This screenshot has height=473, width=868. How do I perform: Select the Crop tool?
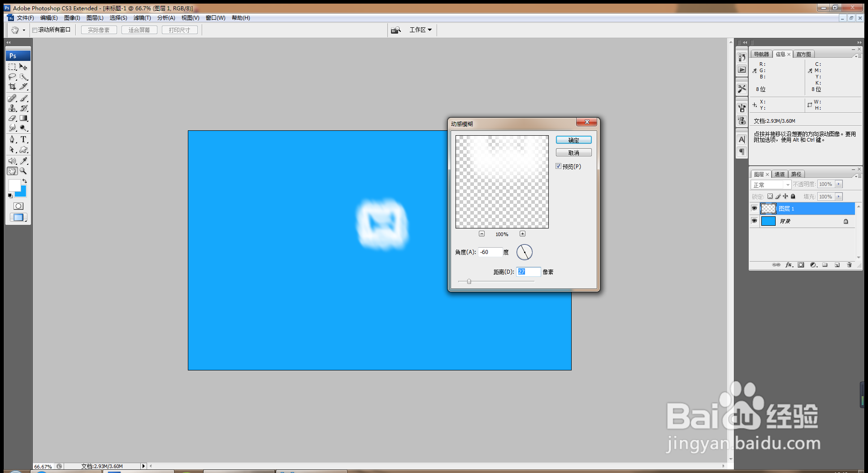pos(12,86)
